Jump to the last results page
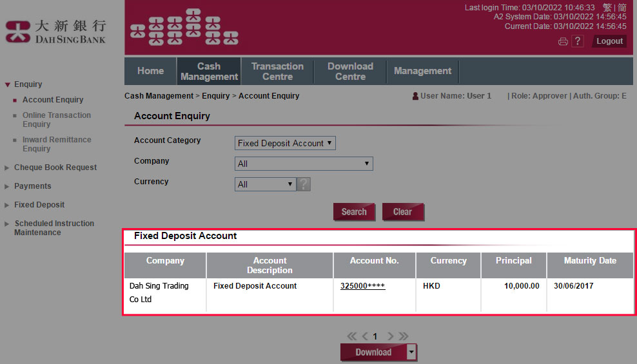This screenshot has width=637, height=364. click(404, 336)
